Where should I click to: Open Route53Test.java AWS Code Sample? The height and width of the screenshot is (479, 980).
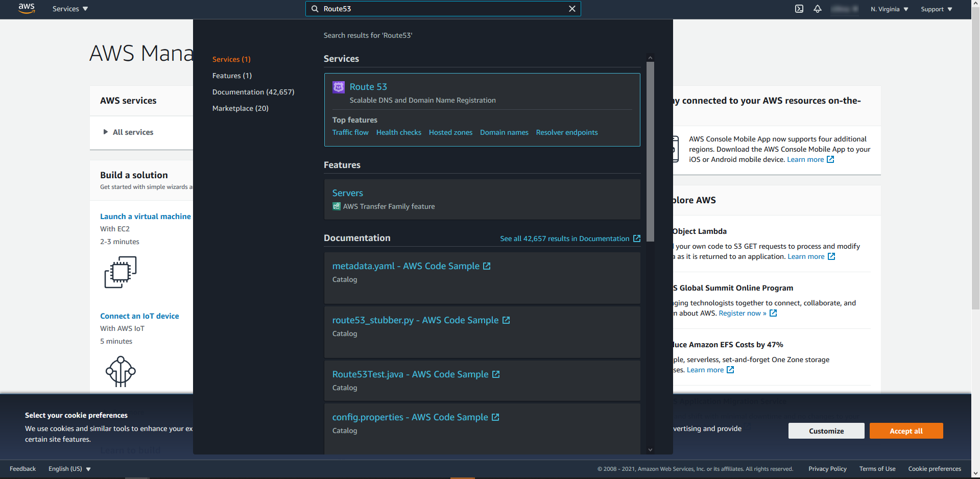click(411, 374)
